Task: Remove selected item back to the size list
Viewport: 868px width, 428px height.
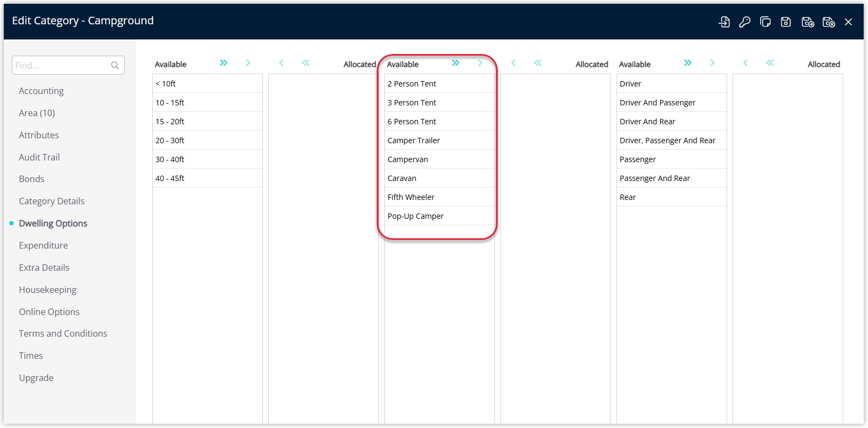Action: point(281,63)
